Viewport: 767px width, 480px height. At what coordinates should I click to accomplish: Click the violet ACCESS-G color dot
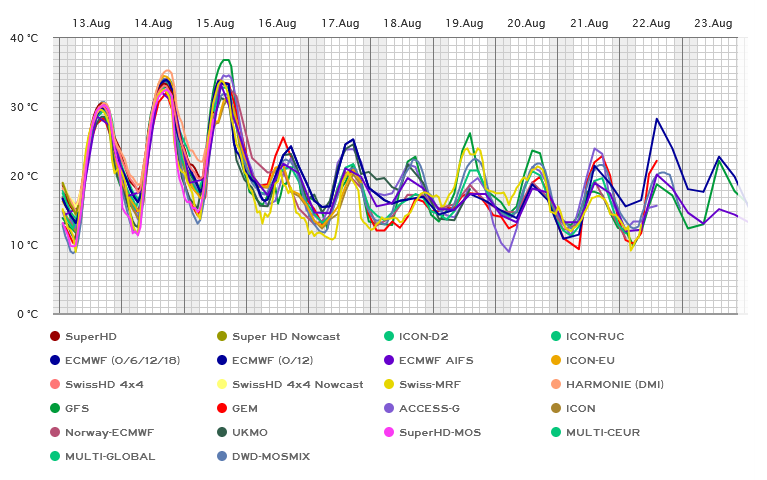click(x=389, y=408)
